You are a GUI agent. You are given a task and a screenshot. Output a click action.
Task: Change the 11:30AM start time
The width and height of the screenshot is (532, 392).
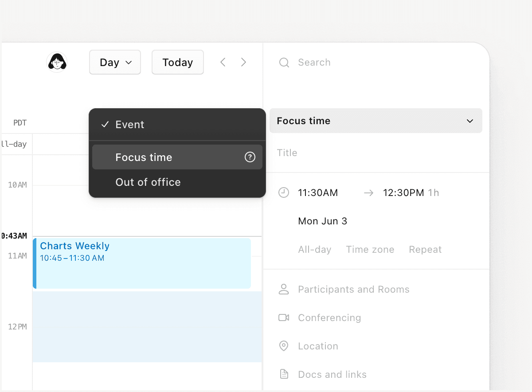point(317,192)
